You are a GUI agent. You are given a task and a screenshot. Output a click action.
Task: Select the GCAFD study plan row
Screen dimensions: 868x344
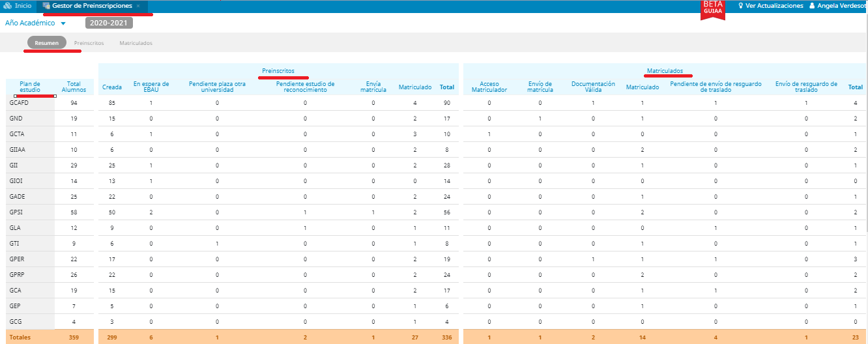[17, 103]
